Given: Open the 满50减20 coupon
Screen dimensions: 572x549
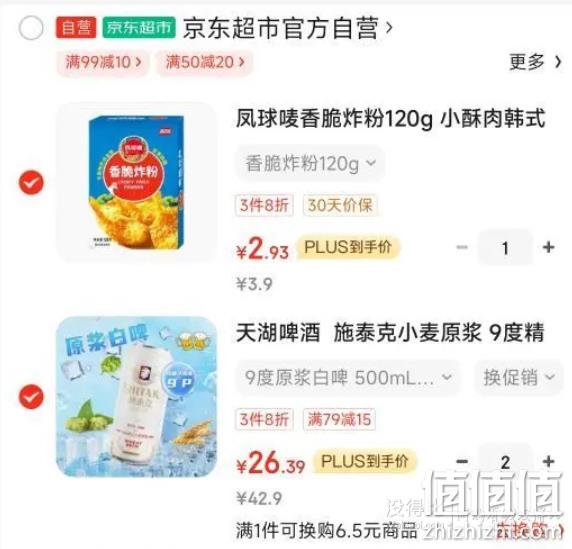Looking at the screenshot, I should coord(205,62).
